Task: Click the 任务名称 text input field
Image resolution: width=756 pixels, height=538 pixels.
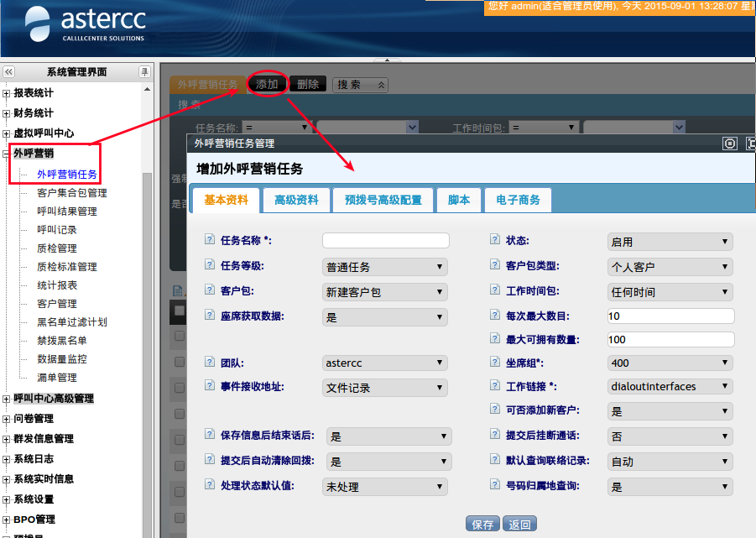Action: [x=385, y=241]
